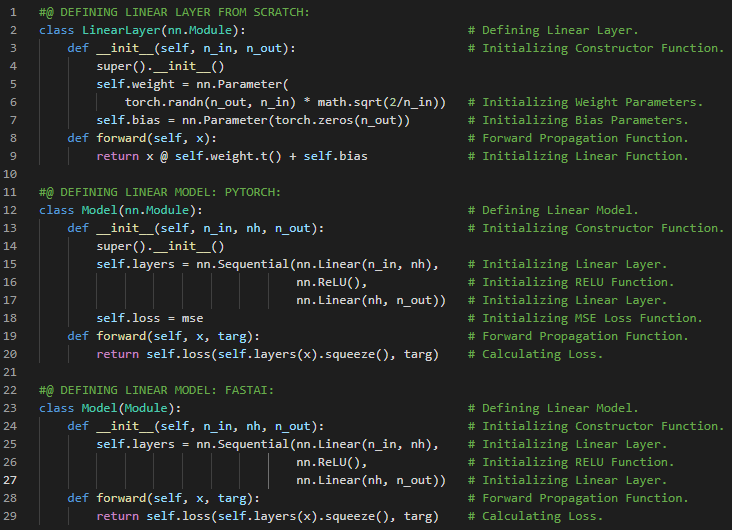Click the 'DEFINING LINEAR MODEL: PYTORCH' comment
Image resolution: width=732 pixels, height=530 pixels.
(160, 192)
